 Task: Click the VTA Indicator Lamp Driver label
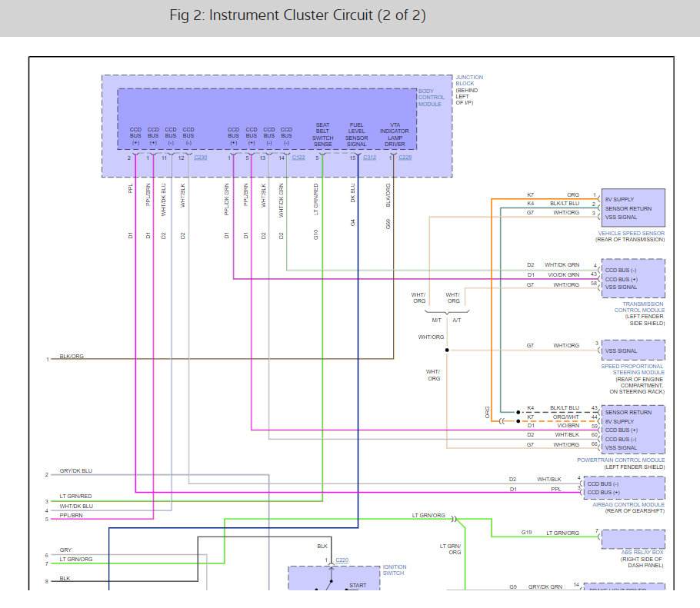click(x=395, y=135)
